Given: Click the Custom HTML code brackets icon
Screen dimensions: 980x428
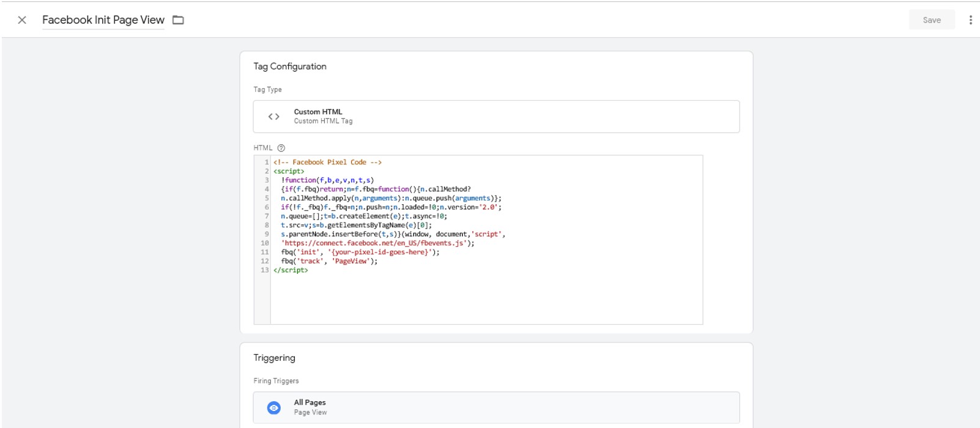Looking at the screenshot, I should coord(273,117).
